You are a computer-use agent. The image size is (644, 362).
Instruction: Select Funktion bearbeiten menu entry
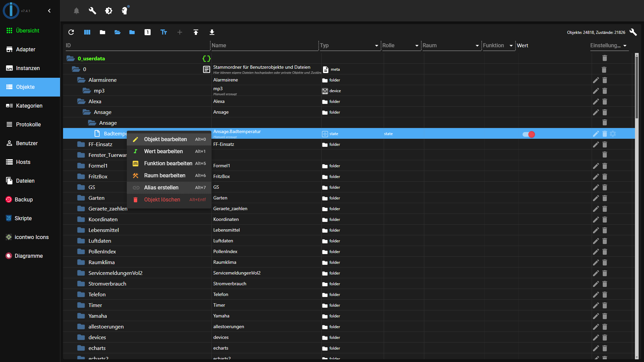pos(169,164)
